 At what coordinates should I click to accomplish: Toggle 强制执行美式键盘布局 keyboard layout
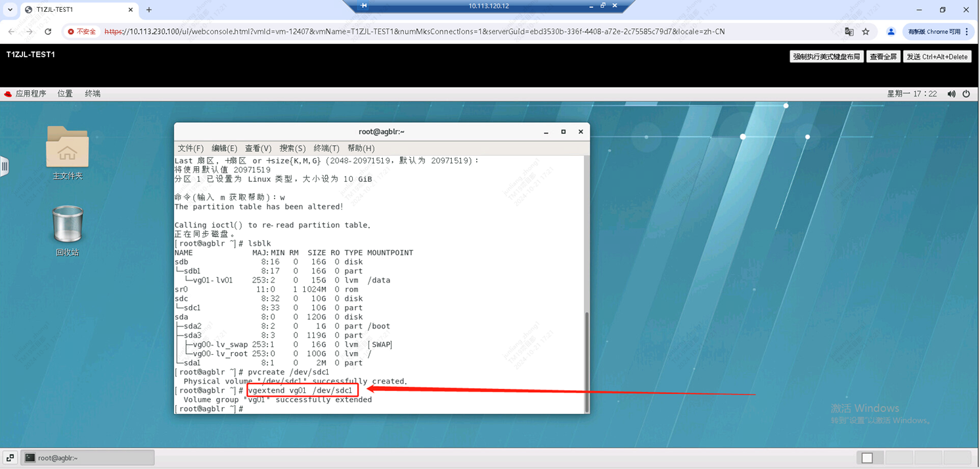826,56
